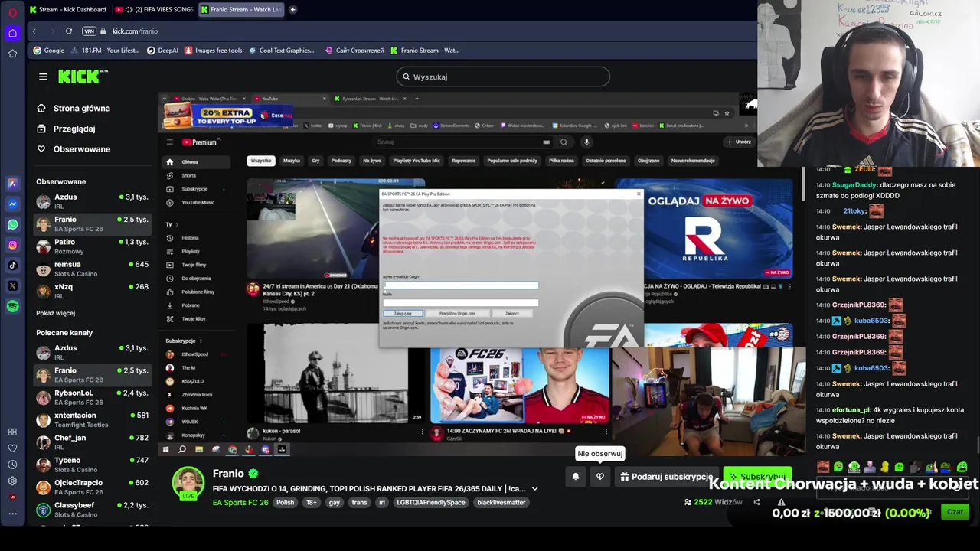Viewport: 980px width, 551px height.
Task: Go back to previous page
Action: coord(34,31)
